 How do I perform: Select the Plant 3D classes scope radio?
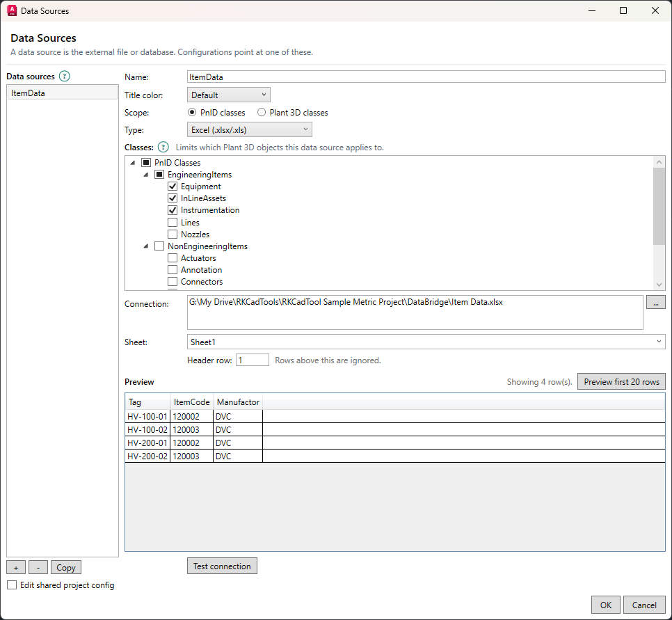pos(262,112)
